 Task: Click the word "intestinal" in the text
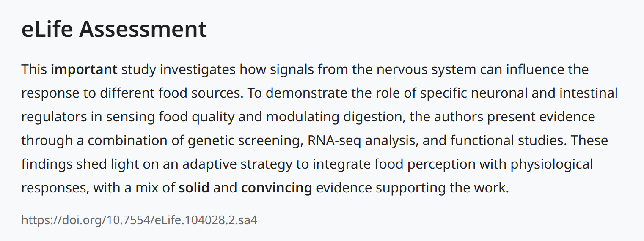(x=588, y=93)
